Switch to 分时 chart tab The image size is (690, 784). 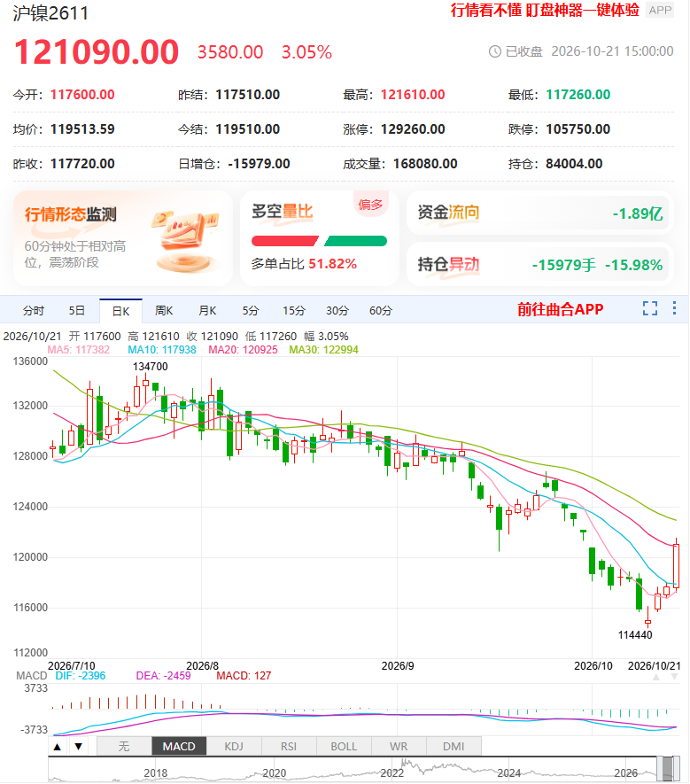[34, 311]
